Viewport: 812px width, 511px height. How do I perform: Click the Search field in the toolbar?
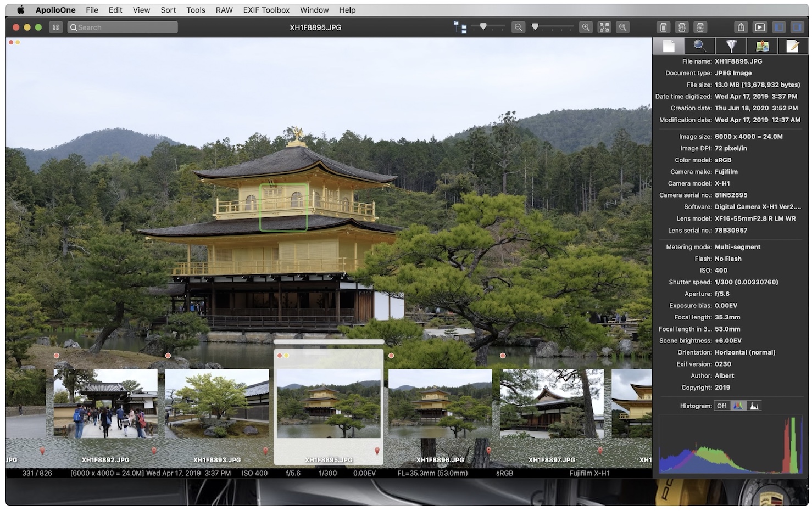[x=123, y=27]
